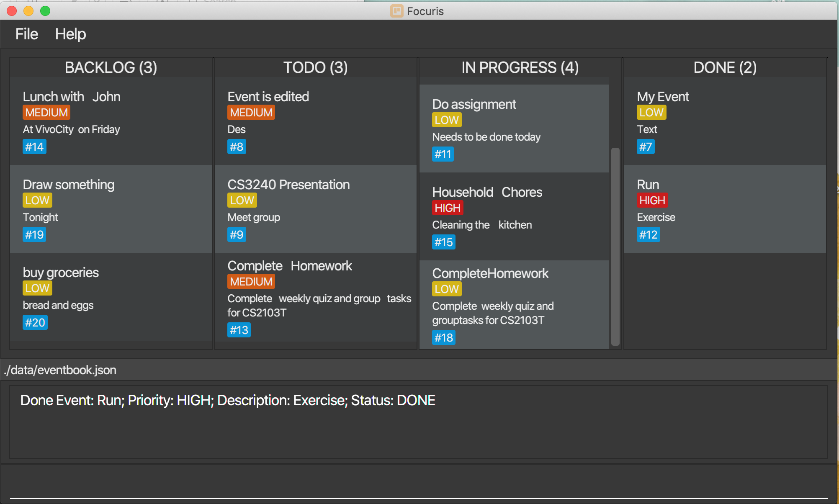Click the #11 ID tag on Do assignment
839x504 pixels.
click(x=443, y=154)
